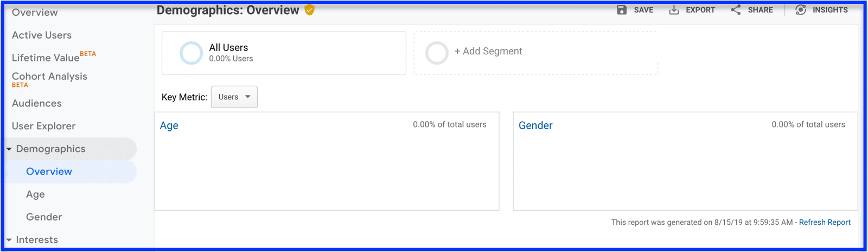Click the Add Segment circle icon
The image size is (868, 252).
pyautogui.click(x=437, y=53)
